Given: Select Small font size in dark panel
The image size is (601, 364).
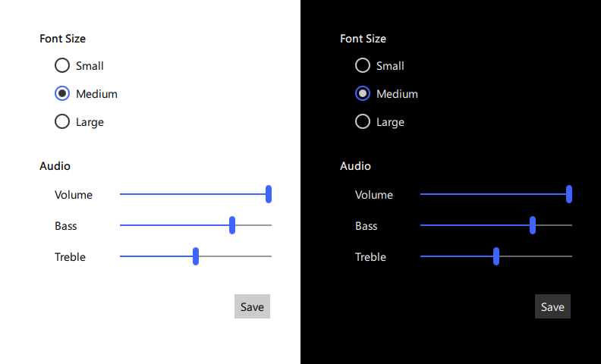Looking at the screenshot, I should 363,66.
